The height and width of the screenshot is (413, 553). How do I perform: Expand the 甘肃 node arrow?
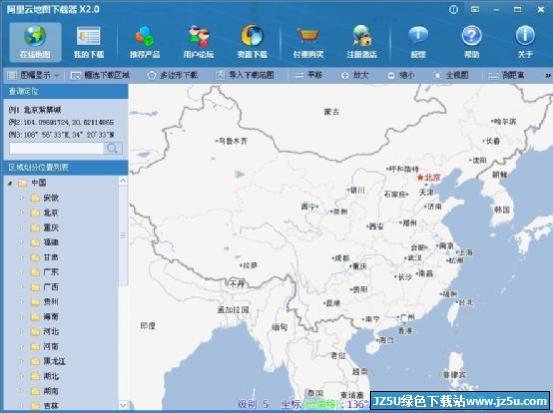click(x=21, y=257)
